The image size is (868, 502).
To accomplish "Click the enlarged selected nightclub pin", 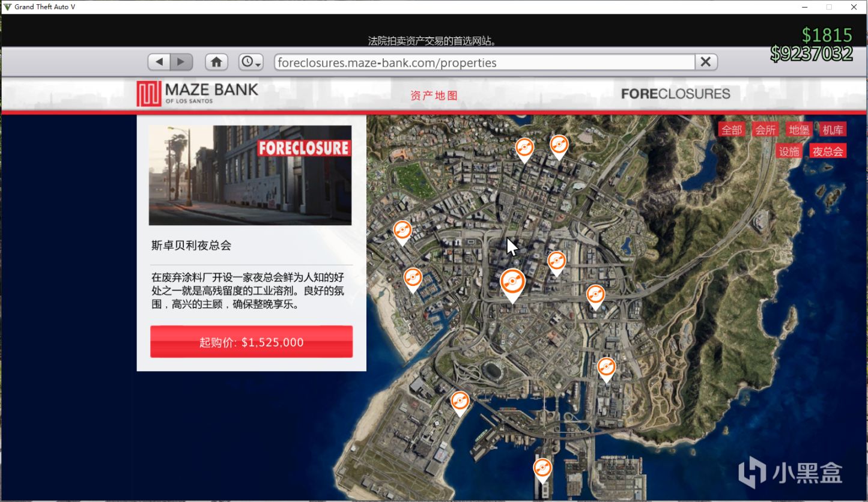I will pyautogui.click(x=512, y=285).
